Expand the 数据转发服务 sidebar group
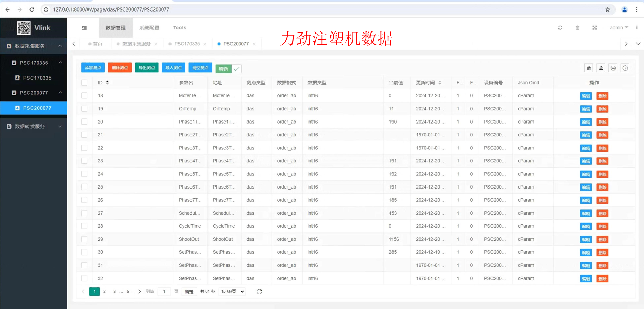 (60, 126)
